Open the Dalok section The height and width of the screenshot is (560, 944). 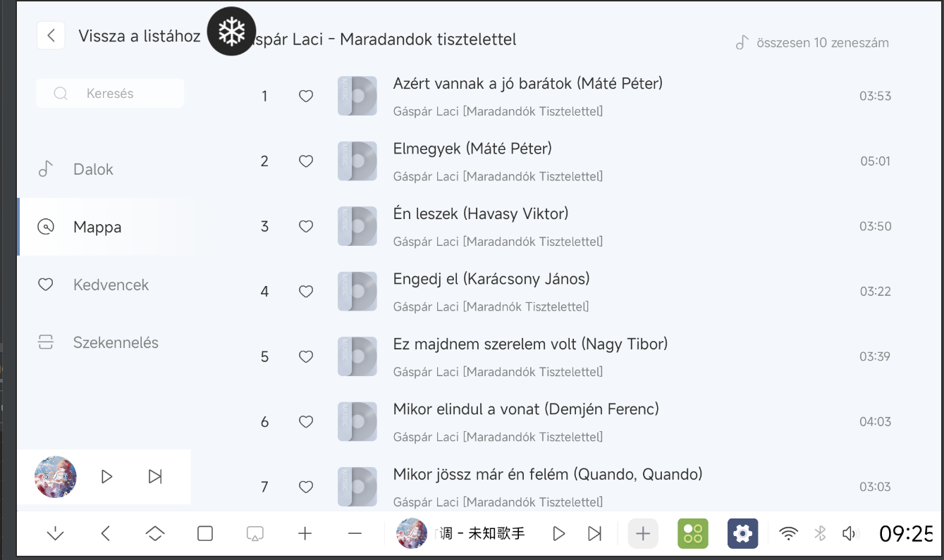pyautogui.click(x=93, y=169)
